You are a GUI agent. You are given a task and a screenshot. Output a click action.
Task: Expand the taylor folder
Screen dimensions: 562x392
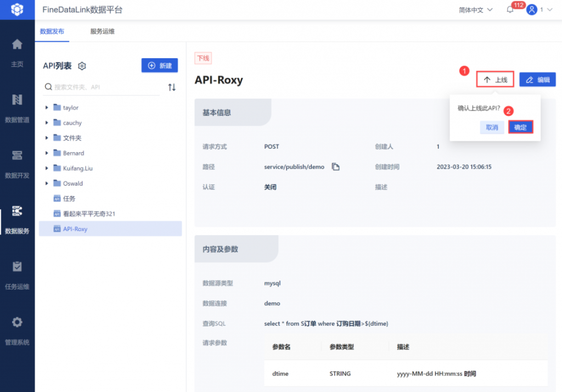47,108
